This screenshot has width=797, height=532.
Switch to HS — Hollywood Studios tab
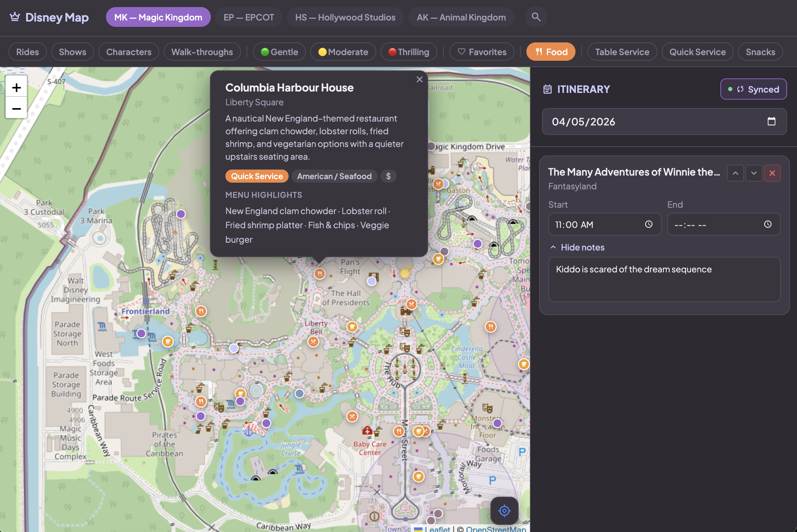tap(345, 17)
